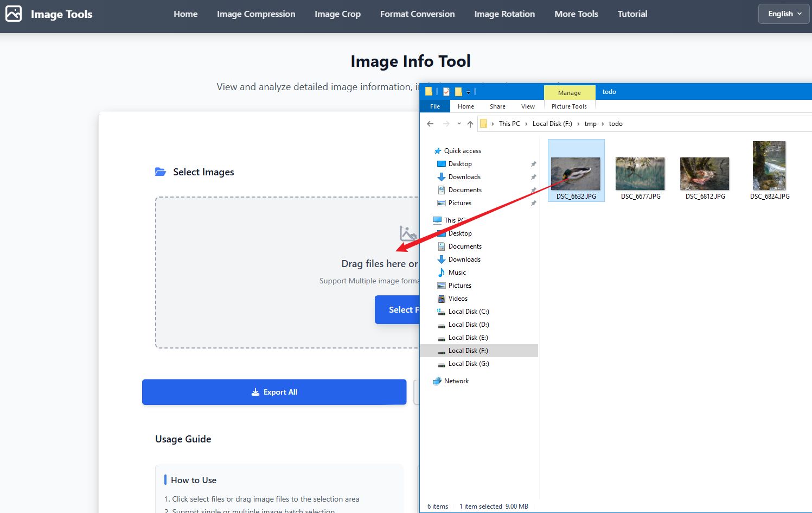Open Format Conversion from the top menu

417,14
